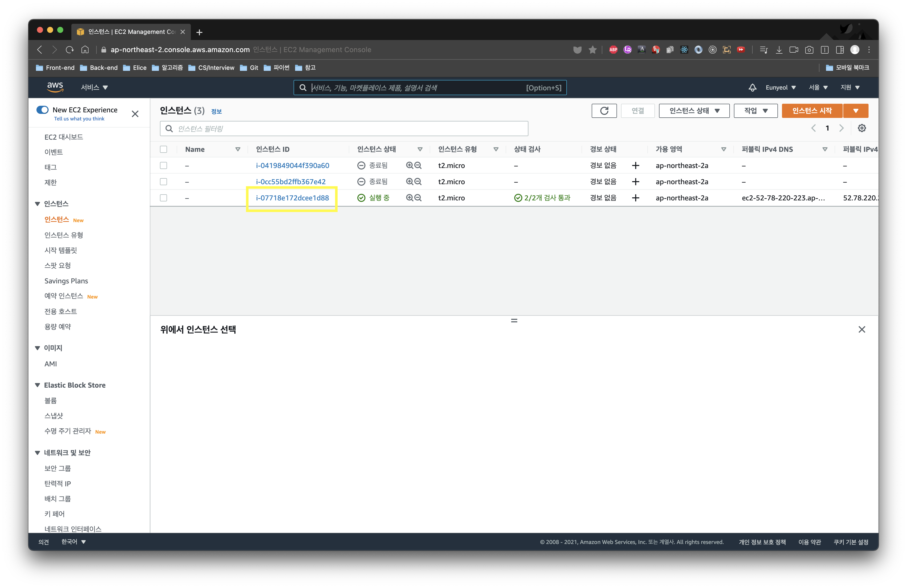
Task: Add alarm plus icon for running instance
Action: tap(635, 198)
